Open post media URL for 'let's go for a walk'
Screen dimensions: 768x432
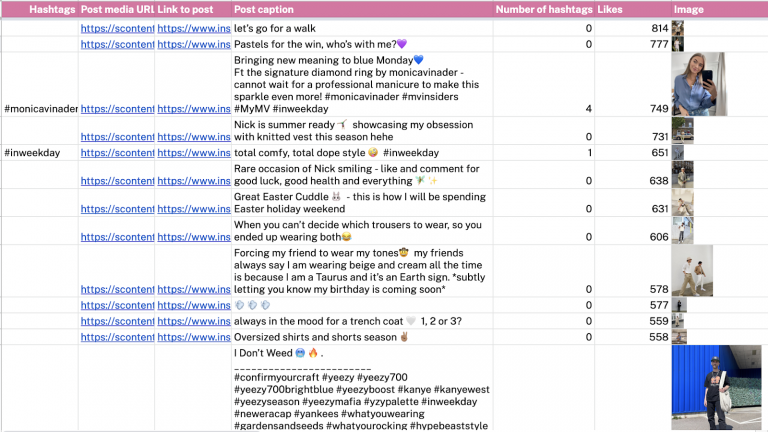(116, 29)
